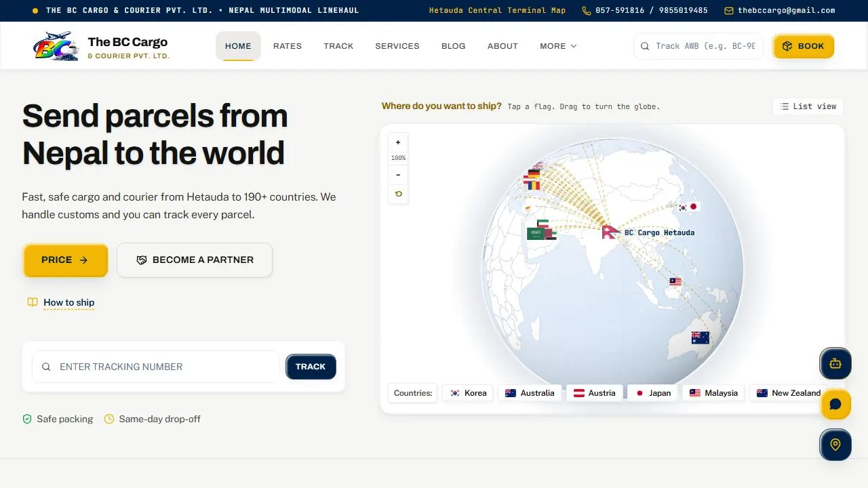Focus the Track AWB header search field
868x488 pixels.
tap(698, 46)
